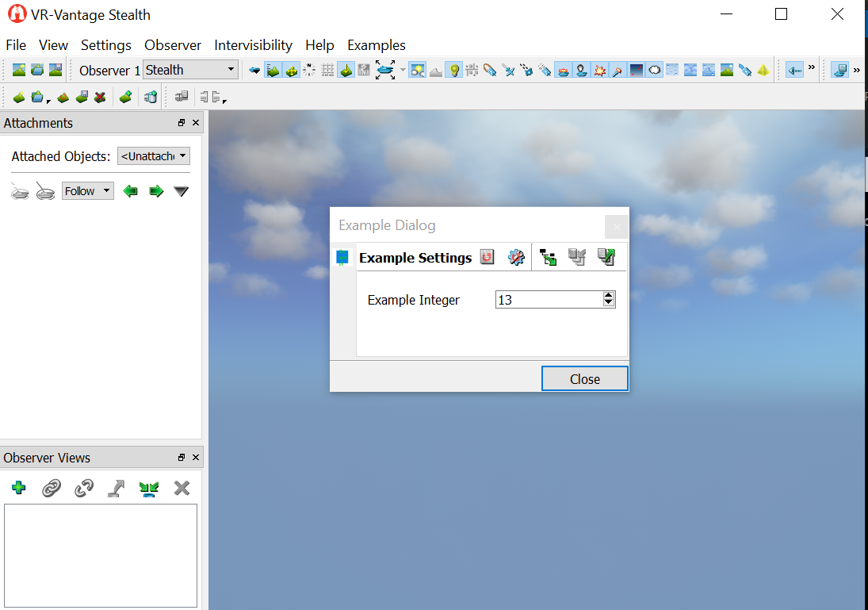This screenshot has width=868, height=610.
Task: Click the yellow pyramid icon
Action: coord(763,71)
